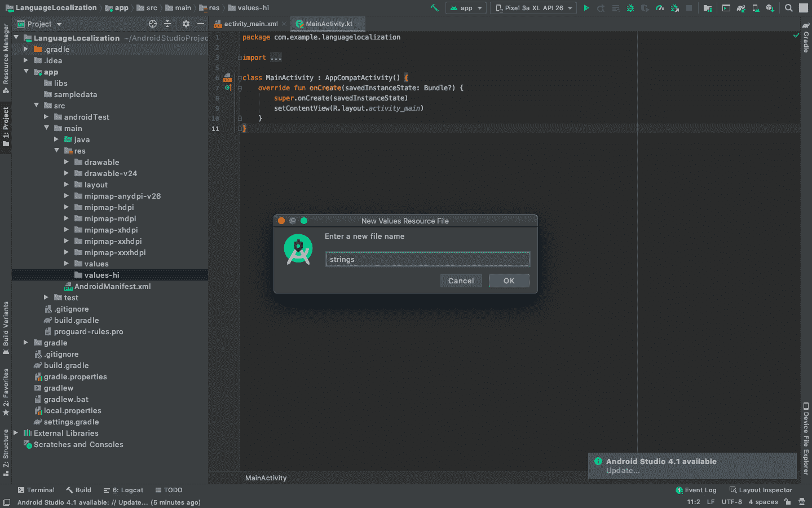Viewport: 812px width, 508px height.
Task: Cancel the New Values Resource File dialog
Action: (461, 281)
